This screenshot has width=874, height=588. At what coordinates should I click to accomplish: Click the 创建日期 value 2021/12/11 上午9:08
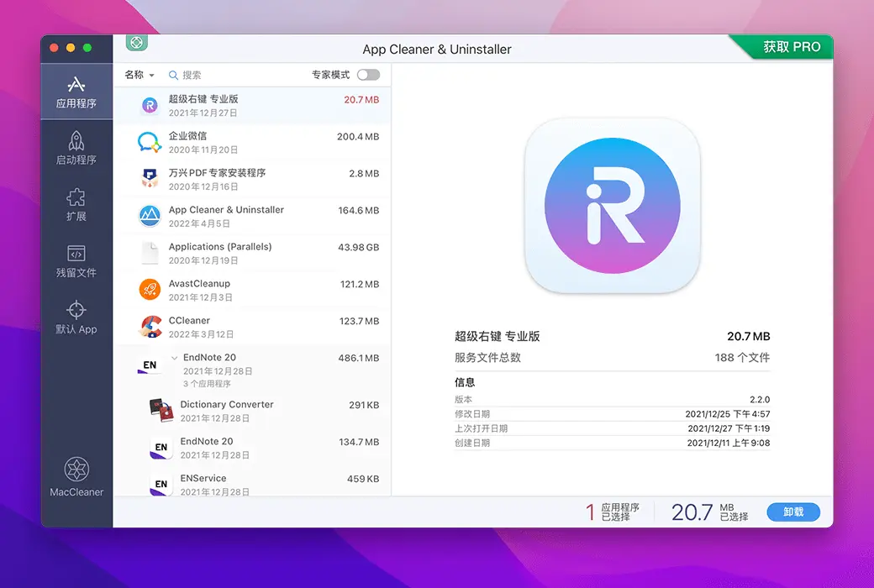click(x=728, y=443)
